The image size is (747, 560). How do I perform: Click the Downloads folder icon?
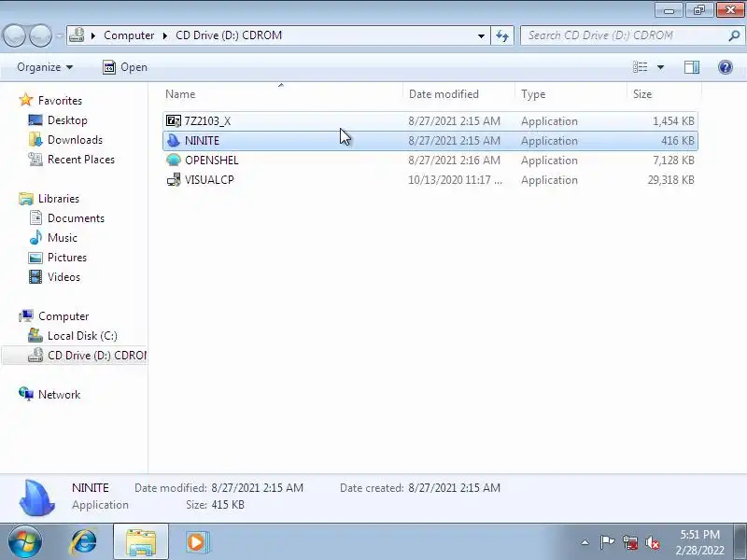coord(35,139)
